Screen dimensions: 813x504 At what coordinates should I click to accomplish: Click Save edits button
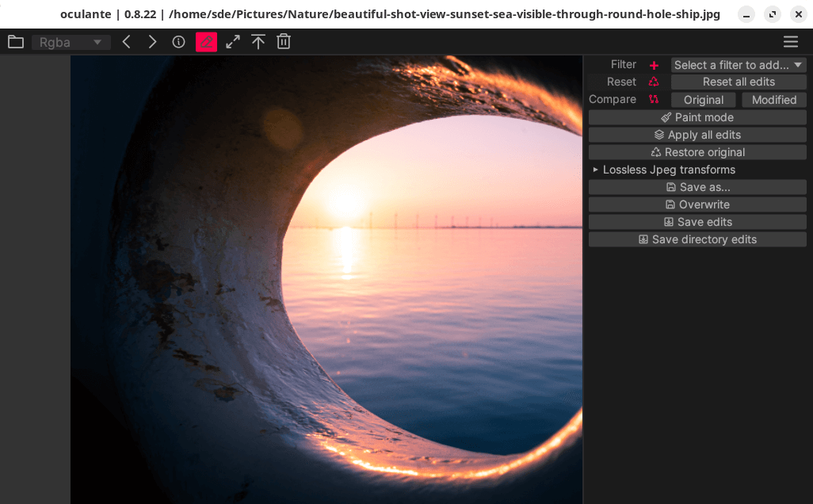coord(697,222)
